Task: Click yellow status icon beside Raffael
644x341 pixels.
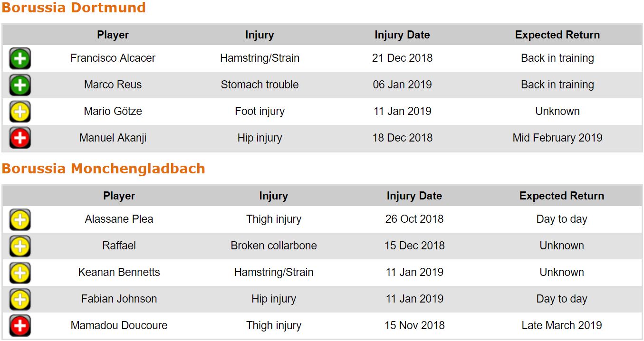Action: tap(20, 246)
